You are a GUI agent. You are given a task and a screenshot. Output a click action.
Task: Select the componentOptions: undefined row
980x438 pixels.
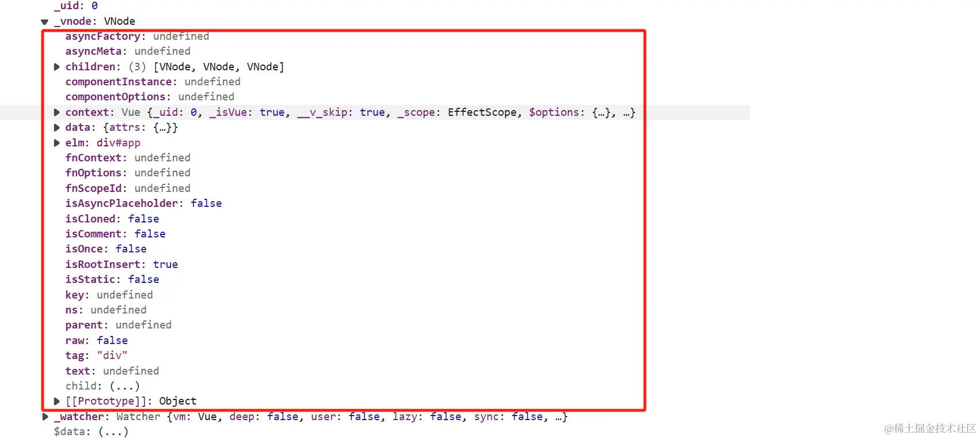point(150,97)
